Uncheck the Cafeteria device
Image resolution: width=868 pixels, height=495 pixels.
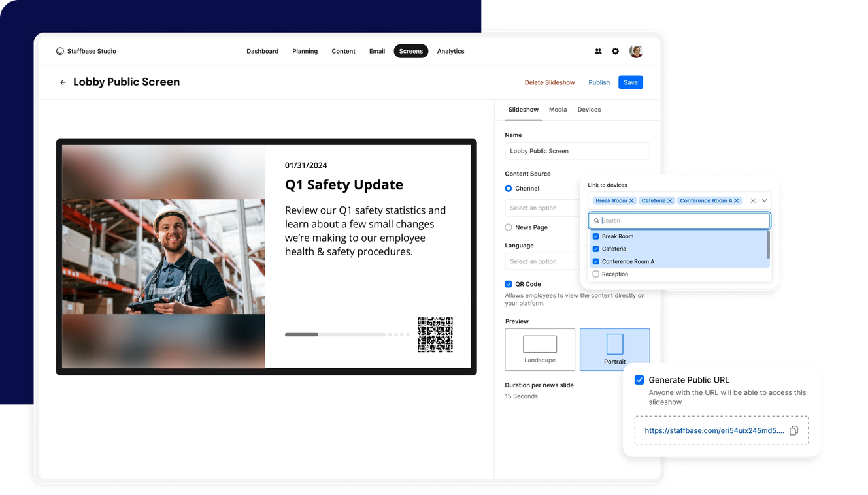pos(595,249)
